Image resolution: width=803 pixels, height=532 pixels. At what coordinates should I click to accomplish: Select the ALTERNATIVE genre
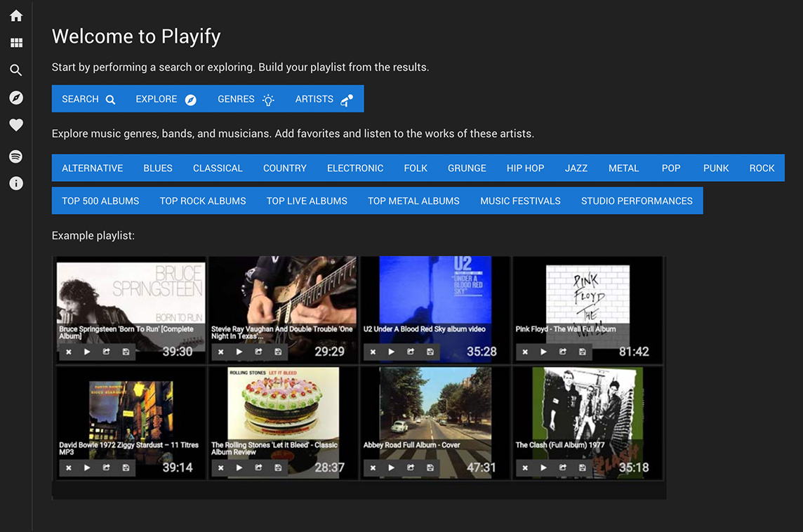[92, 168]
